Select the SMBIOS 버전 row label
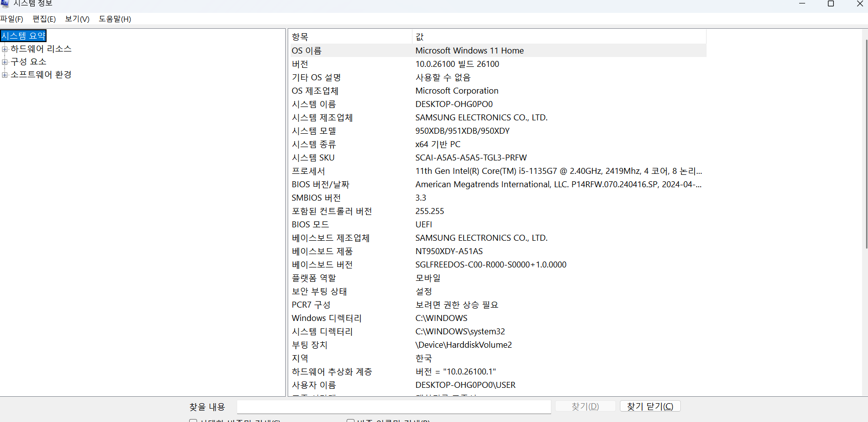 [316, 198]
